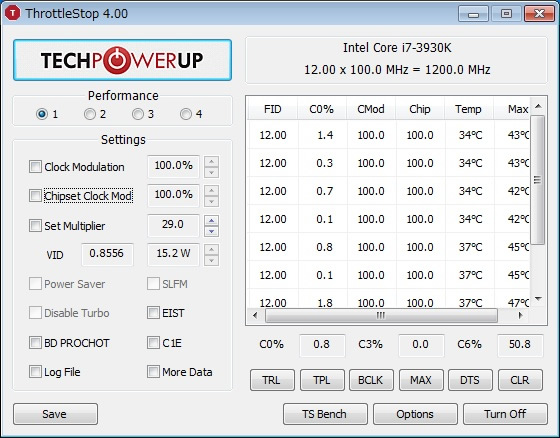Screen dimensions: 560x438
Task: Minimize the ThrottleStop window
Action: click(474, 14)
